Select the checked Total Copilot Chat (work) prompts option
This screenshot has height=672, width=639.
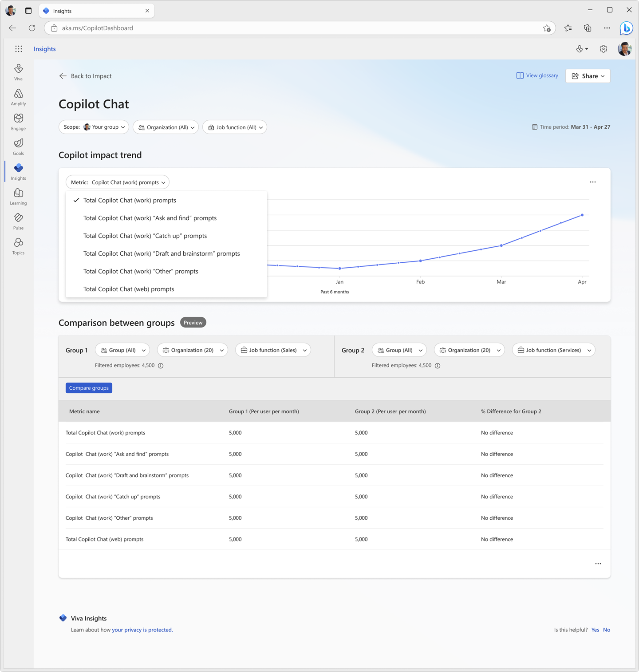pyautogui.click(x=129, y=200)
